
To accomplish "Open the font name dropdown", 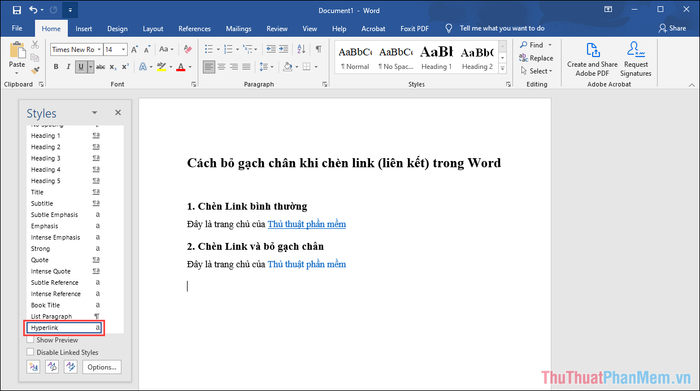I will coord(99,50).
